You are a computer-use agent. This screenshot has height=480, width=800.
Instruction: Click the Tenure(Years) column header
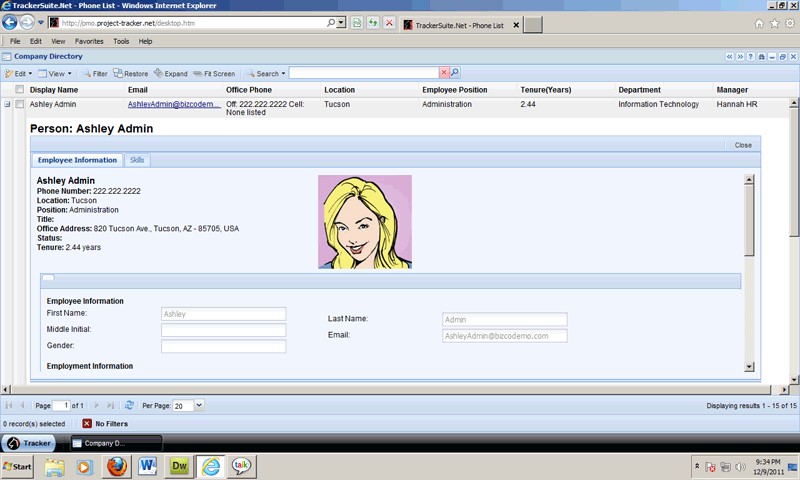point(545,90)
